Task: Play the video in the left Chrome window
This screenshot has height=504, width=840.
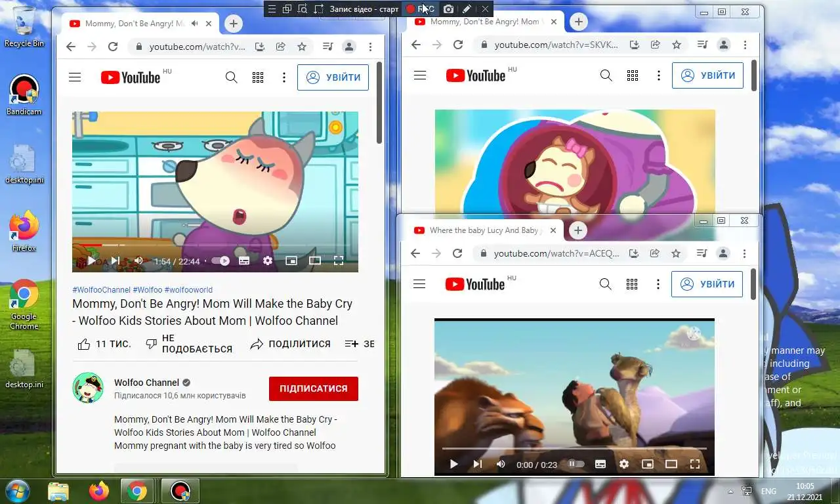Action: (x=92, y=261)
